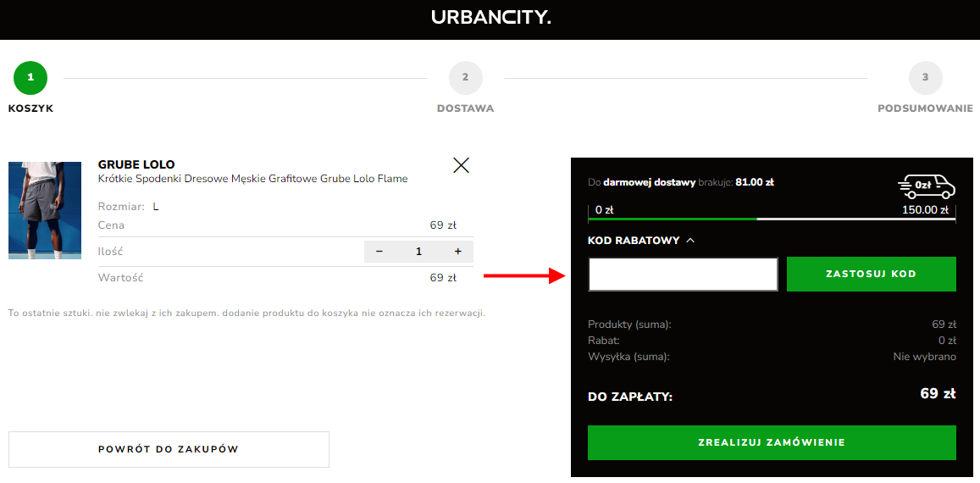Click the URBANCITY logo in header
Screen dimensions: 980x483
click(490, 18)
